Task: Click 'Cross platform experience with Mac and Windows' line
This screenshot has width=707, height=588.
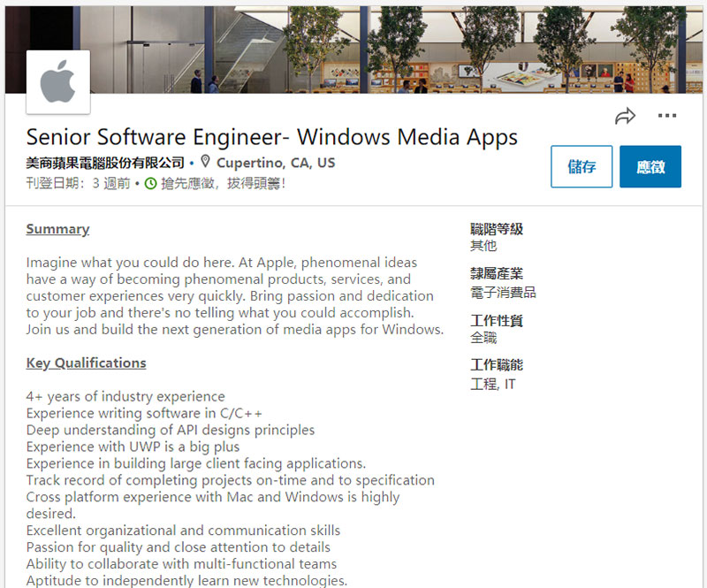Action: click(x=213, y=505)
